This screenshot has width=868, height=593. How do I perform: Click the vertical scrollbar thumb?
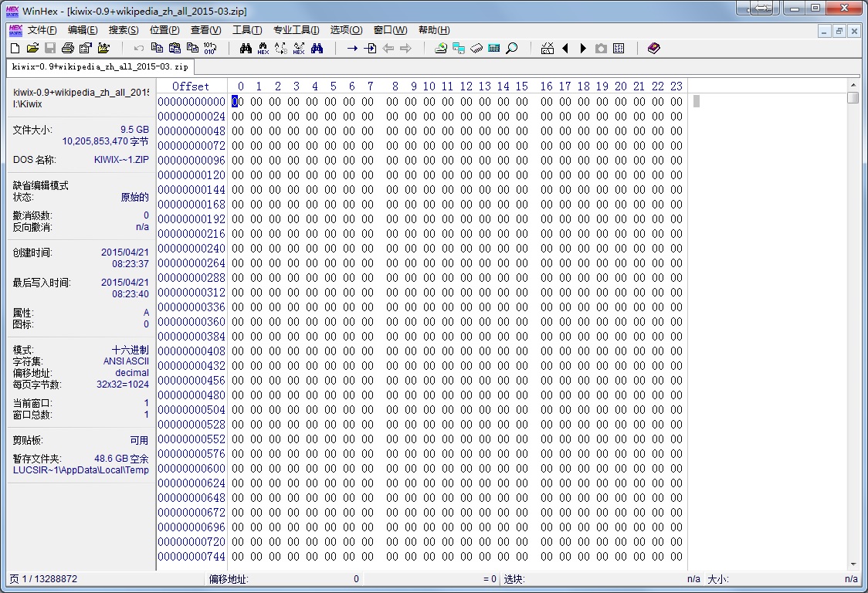(x=853, y=98)
